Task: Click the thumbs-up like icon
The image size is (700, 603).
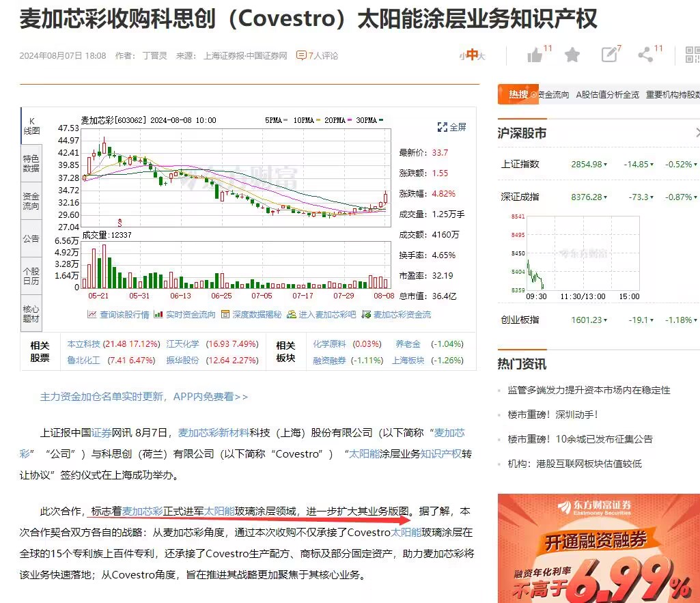Action: point(534,55)
